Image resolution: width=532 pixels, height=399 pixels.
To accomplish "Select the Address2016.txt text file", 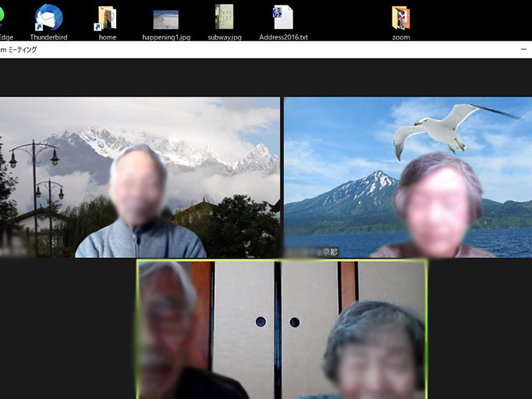I will click(x=282, y=18).
